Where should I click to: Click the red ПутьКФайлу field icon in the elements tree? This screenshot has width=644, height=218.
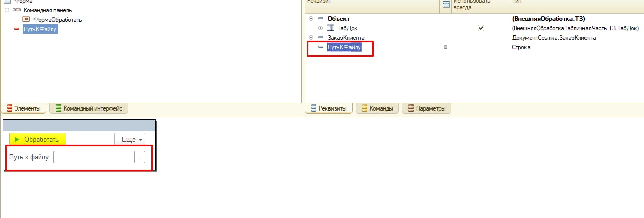pyautogui.click(x=17, y=29)
